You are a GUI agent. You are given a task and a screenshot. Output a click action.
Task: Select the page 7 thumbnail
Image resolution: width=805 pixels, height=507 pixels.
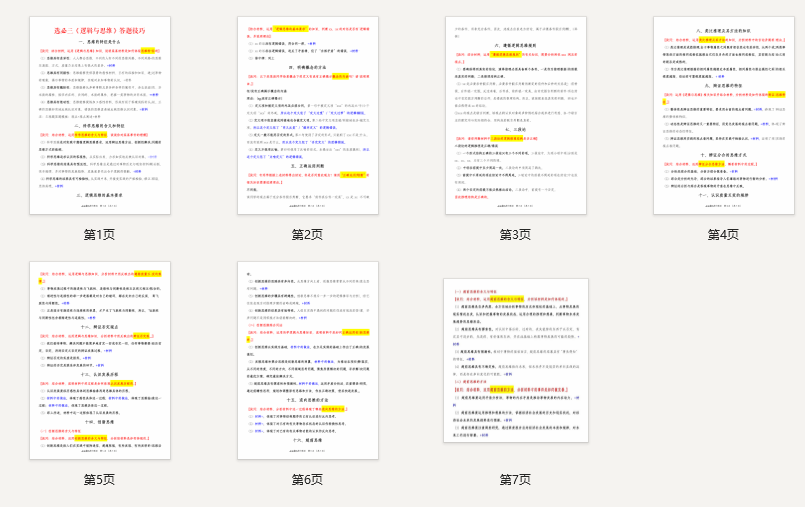pyautogui.click(x=516, y=360)
